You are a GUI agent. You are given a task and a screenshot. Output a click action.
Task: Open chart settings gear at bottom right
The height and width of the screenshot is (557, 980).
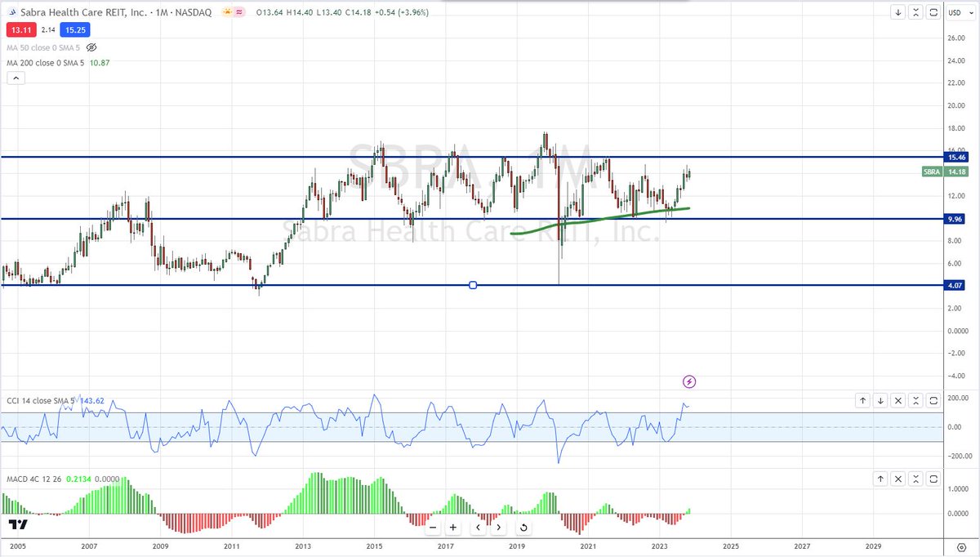pos(963,546)
